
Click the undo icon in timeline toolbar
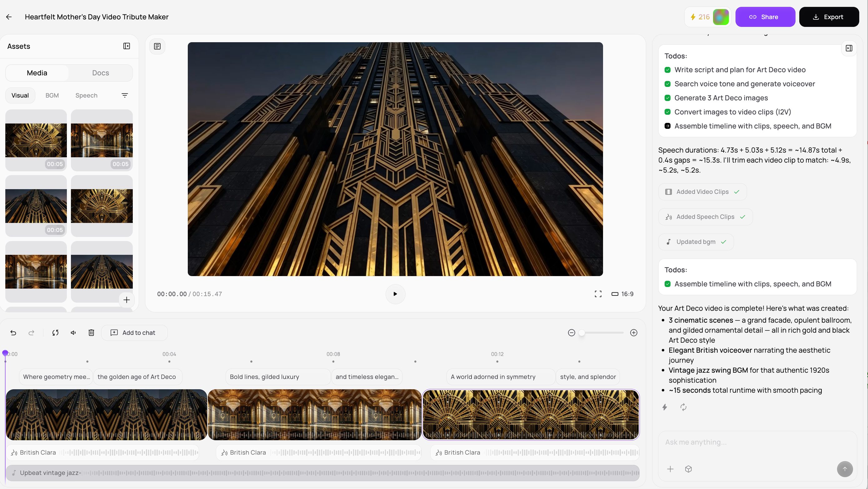coord(13,333)
